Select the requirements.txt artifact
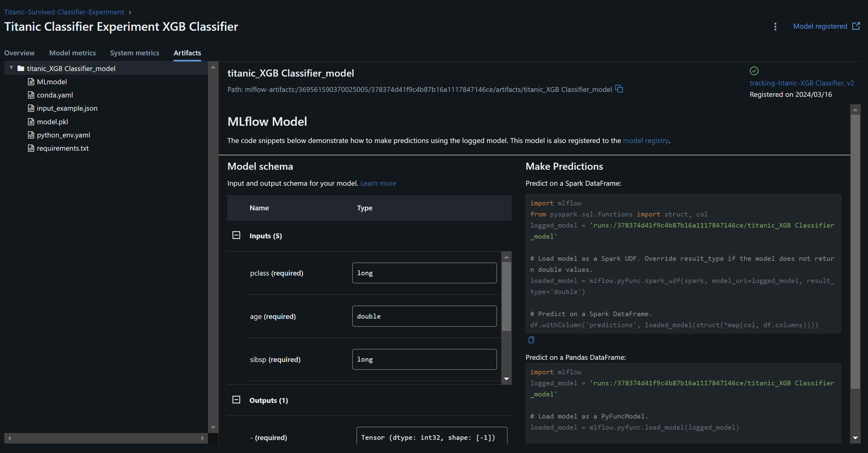The height and width of the screenshot is (453, 868). 62,148
